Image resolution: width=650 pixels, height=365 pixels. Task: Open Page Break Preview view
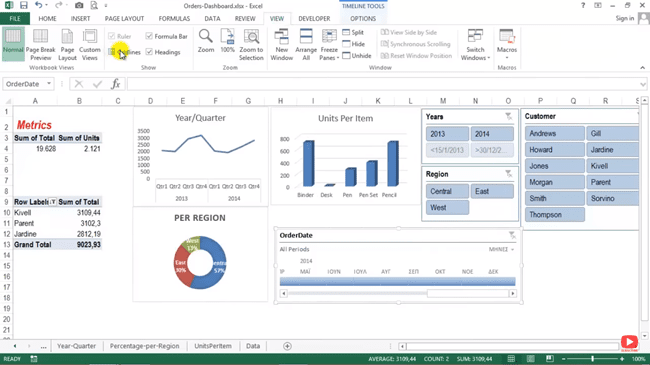tap(40, 44)
